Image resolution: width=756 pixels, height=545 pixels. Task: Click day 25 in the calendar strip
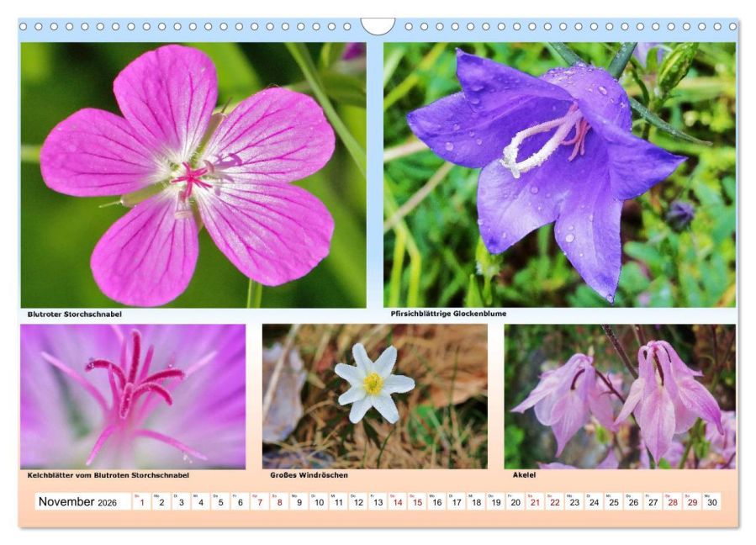[614, 501]
